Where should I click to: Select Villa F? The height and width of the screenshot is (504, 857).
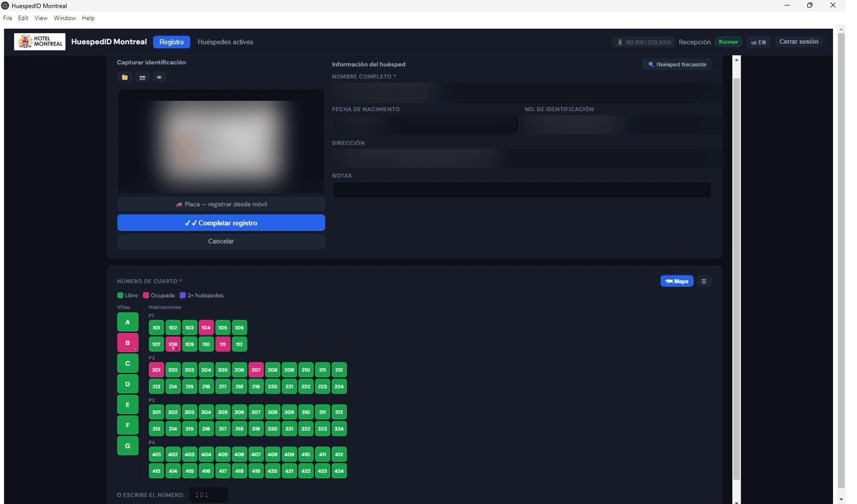[128, 425]
